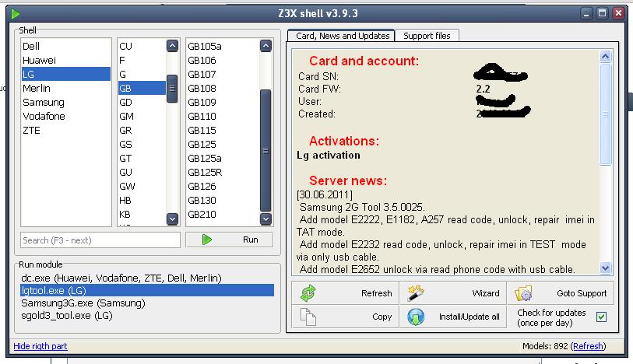This screenshot has height=364, width=633.
Task: Select model GB108
Action: [x=223, y=89]
